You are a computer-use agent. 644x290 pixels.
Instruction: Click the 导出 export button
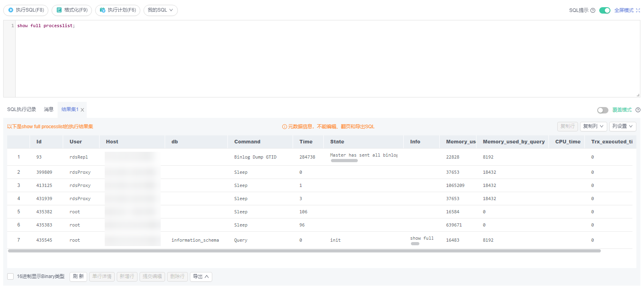pyautogui.click(x=201, y=276)
